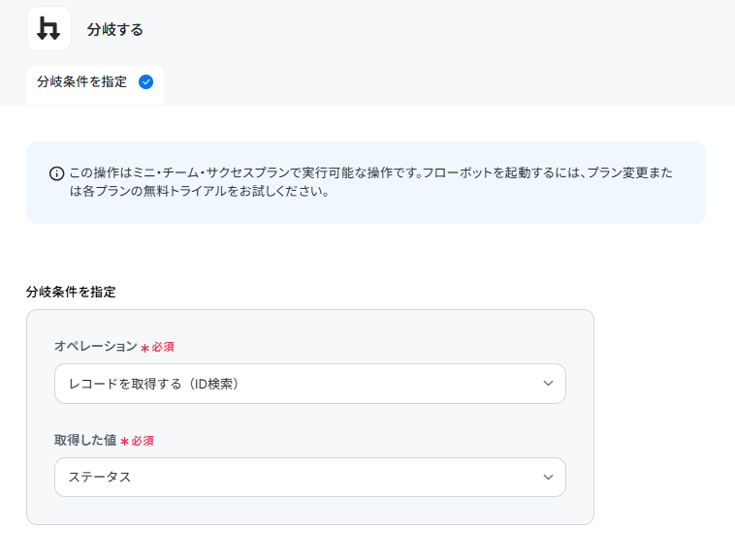Click the selected ステータス value text
This screenshot has height=560, width=735.
[100, 477]
